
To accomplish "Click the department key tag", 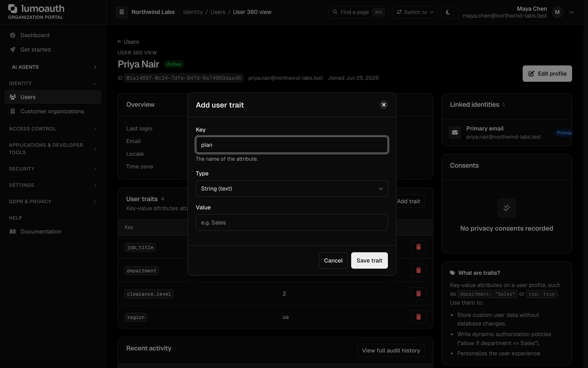I will pos(142,271).
